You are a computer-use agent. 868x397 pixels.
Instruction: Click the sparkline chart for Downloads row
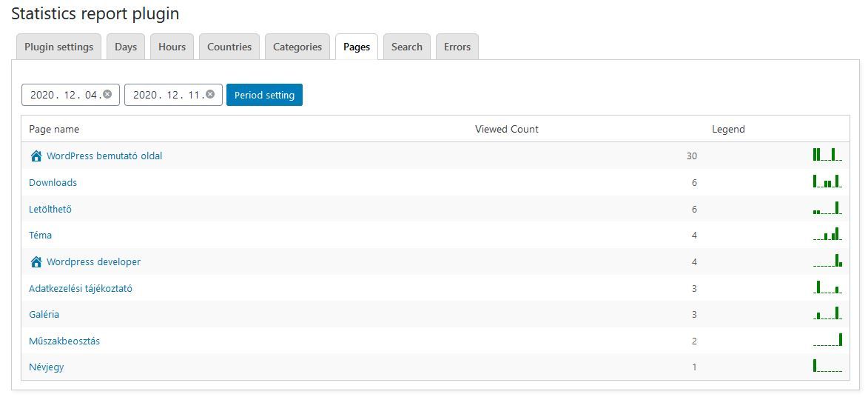coord(827,181)
